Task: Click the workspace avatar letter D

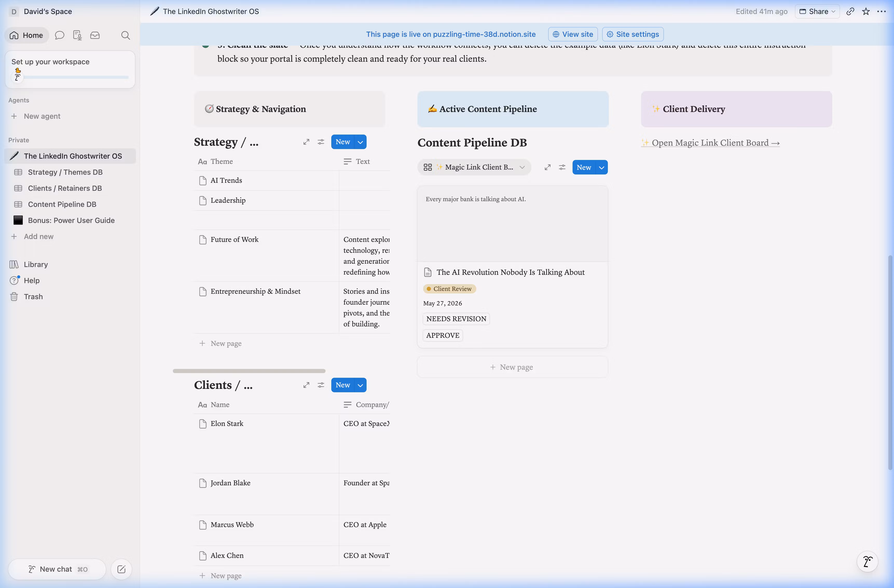Action: [14, 12]
